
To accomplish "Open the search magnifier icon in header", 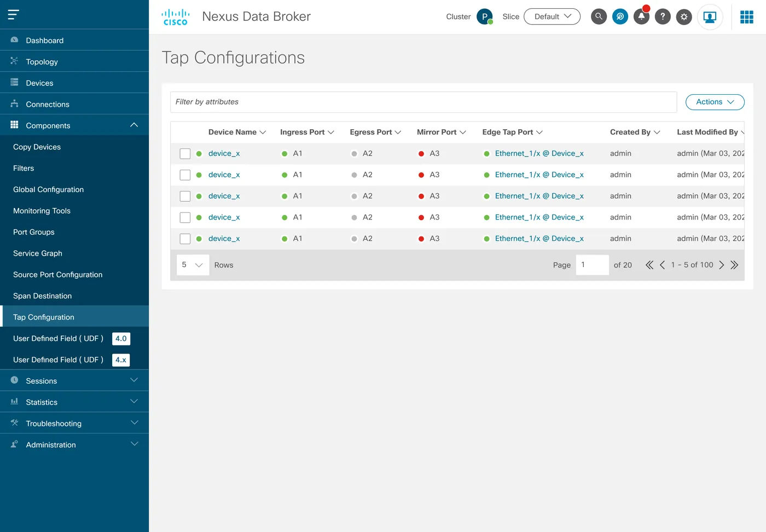I will coord(599,16).
